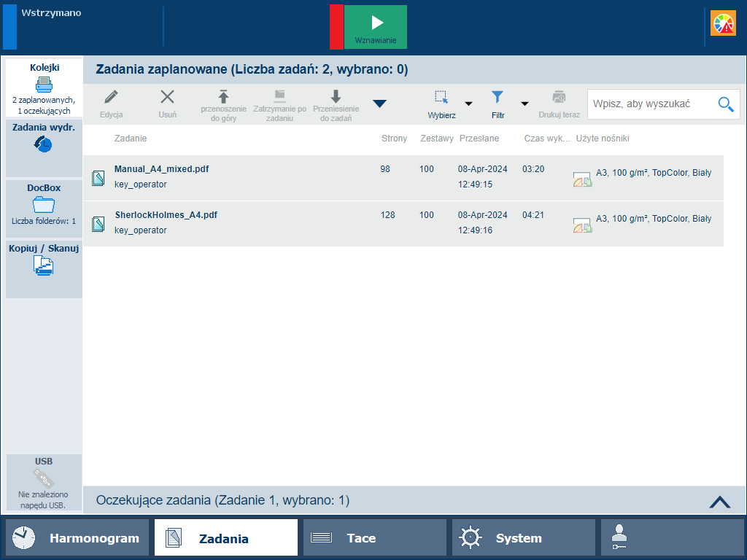Sort by Użyte nośniki column header
Viewport: 747px width, 560px height.
[603, 138]
